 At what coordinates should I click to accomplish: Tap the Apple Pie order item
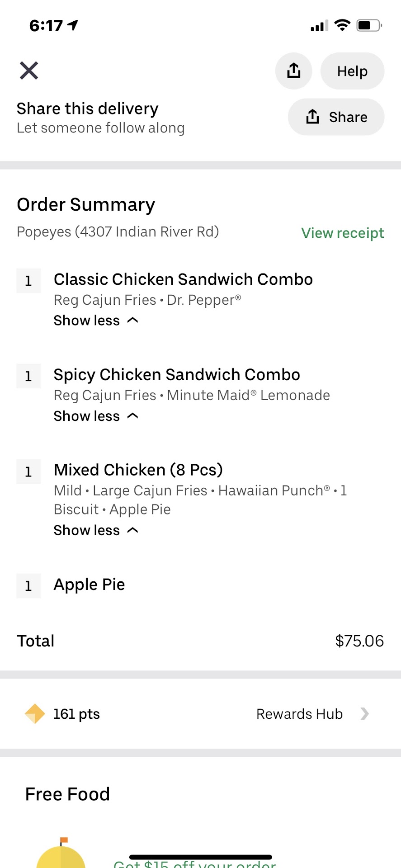(x=89, y=585)
